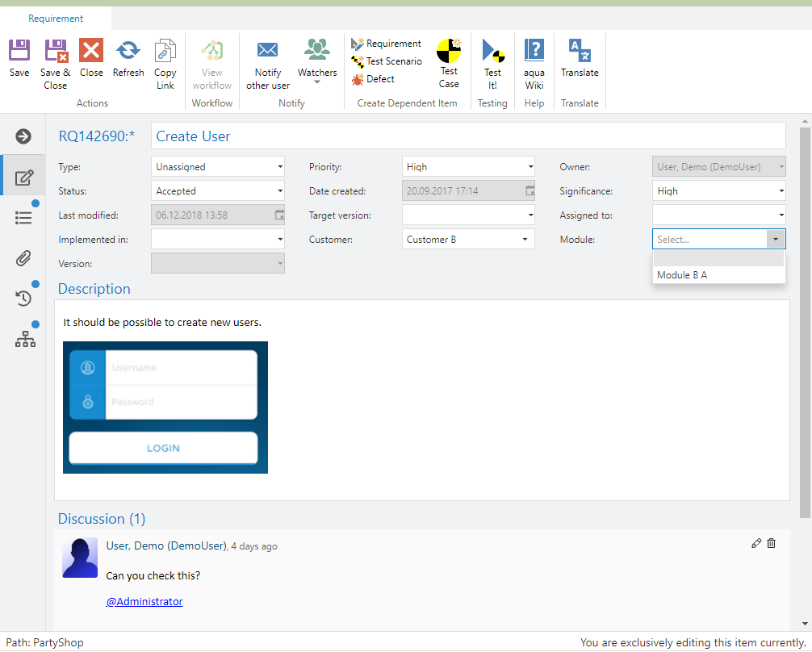Viewport: 812px width, 652px height.
Task: Expand the Watchers dropdown
Action: click(x=317, y=81)
